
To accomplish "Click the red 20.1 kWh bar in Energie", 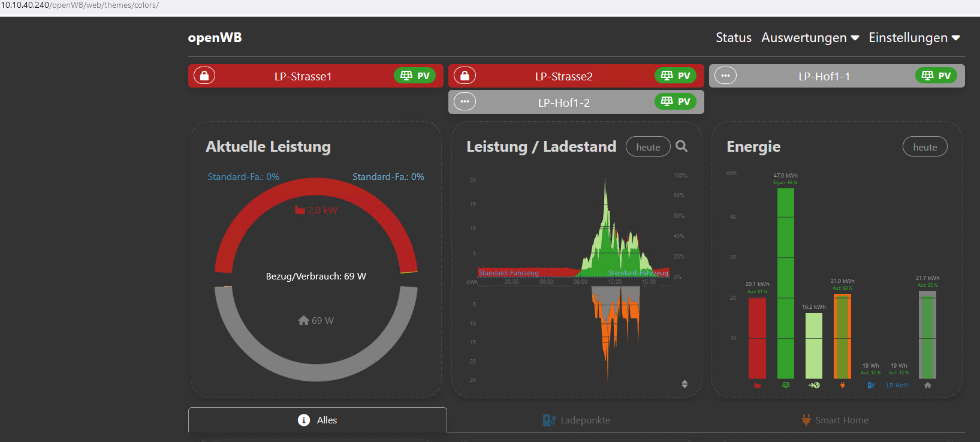I will pos(757,338).
